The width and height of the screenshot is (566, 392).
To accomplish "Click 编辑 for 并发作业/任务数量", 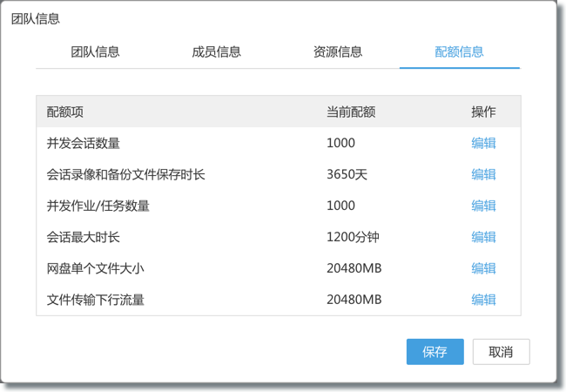I will [x=483, y=206].
